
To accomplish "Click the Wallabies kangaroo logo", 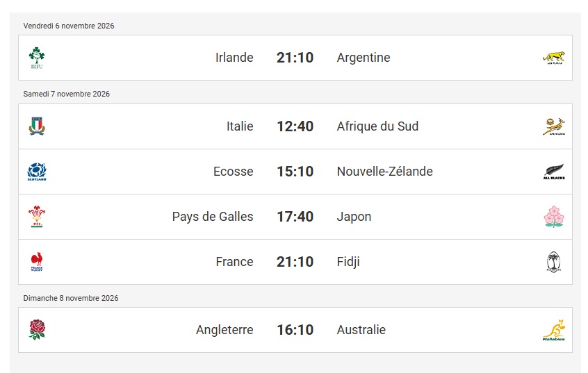I will tap(554, 330).
